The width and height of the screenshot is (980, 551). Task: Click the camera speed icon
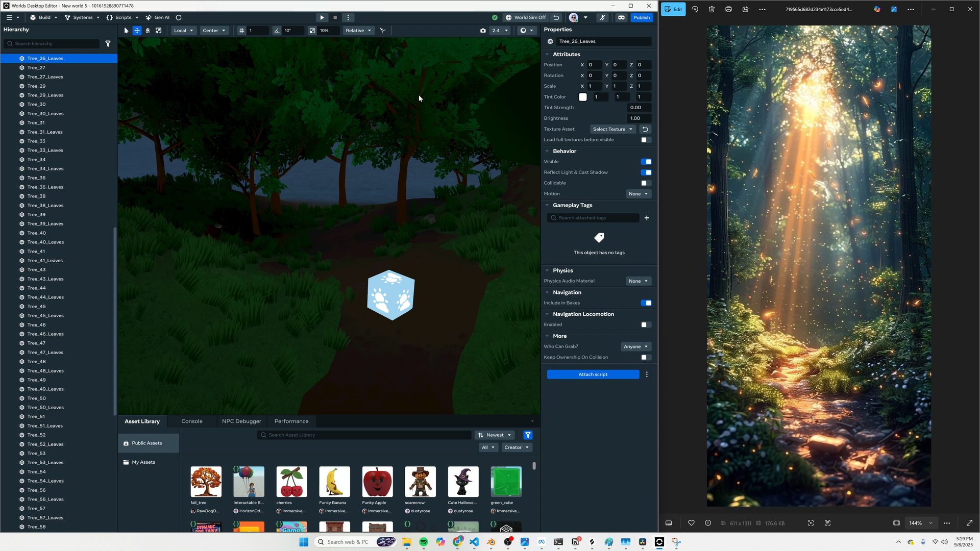[x=483, y=31]
